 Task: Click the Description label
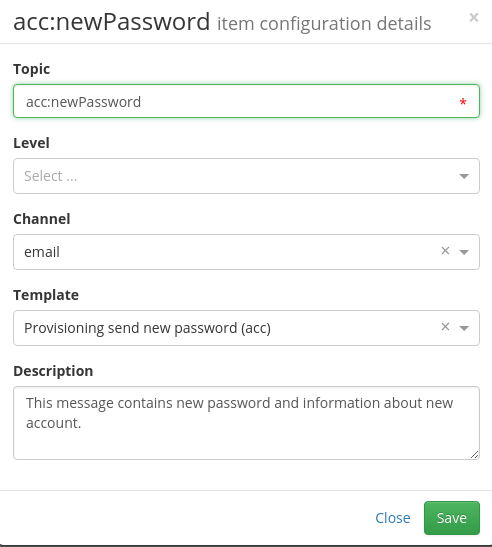[x=53, y=371]
